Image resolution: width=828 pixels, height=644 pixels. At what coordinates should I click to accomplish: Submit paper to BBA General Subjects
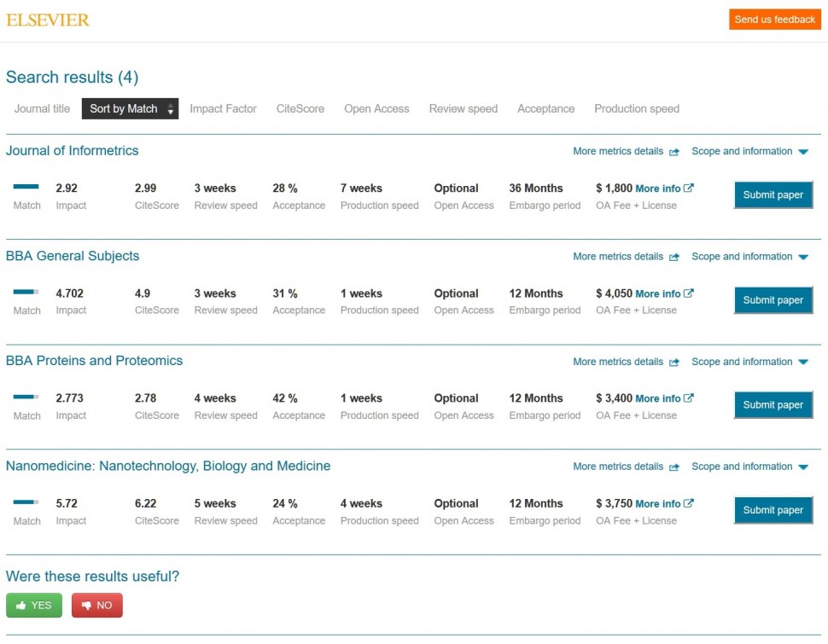coord(773,300)
